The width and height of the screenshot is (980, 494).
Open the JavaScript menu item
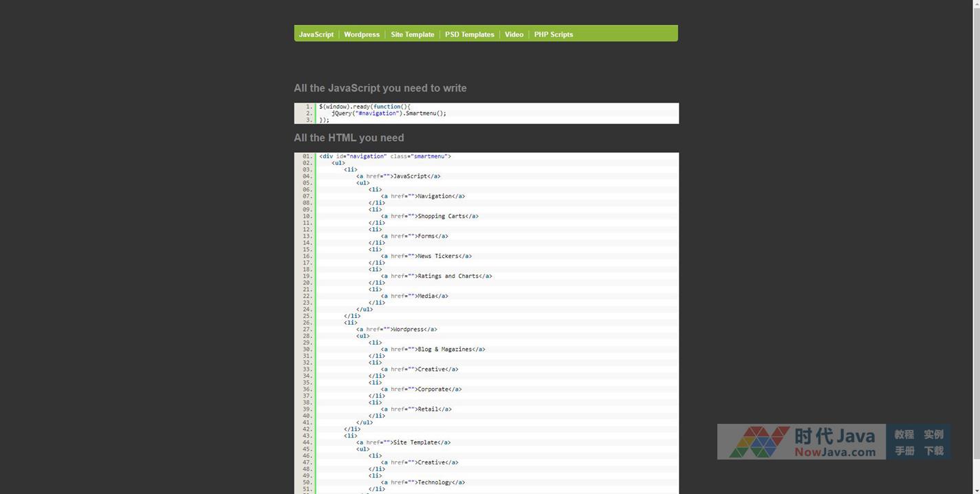click(316, 34)
